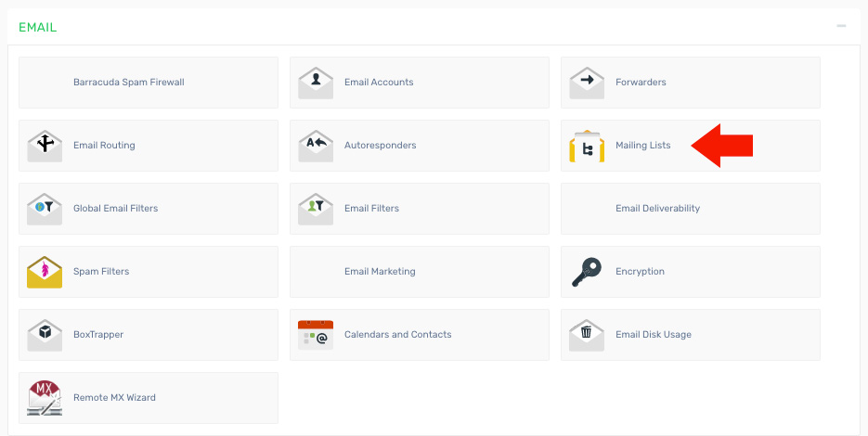Viewport: 868px width, 436px height.
Task: Go to Email Deliverability
Action: click(x=657, y=209)
